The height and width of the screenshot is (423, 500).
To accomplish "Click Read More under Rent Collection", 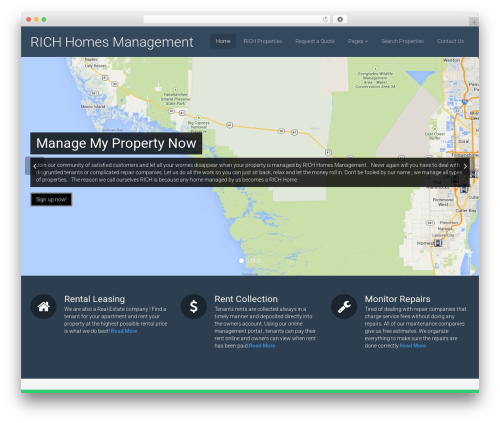I will click(x=262, y=346).
